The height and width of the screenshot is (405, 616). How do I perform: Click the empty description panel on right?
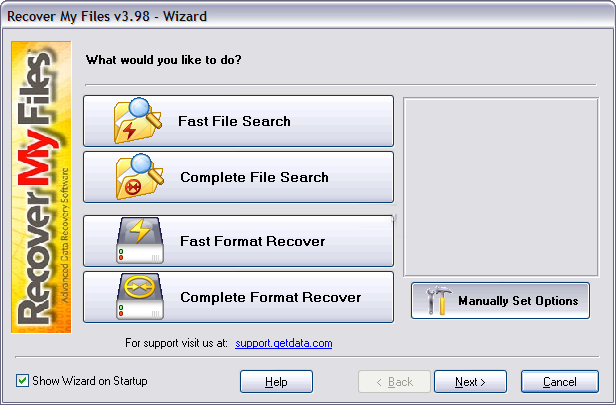point(501,187)
